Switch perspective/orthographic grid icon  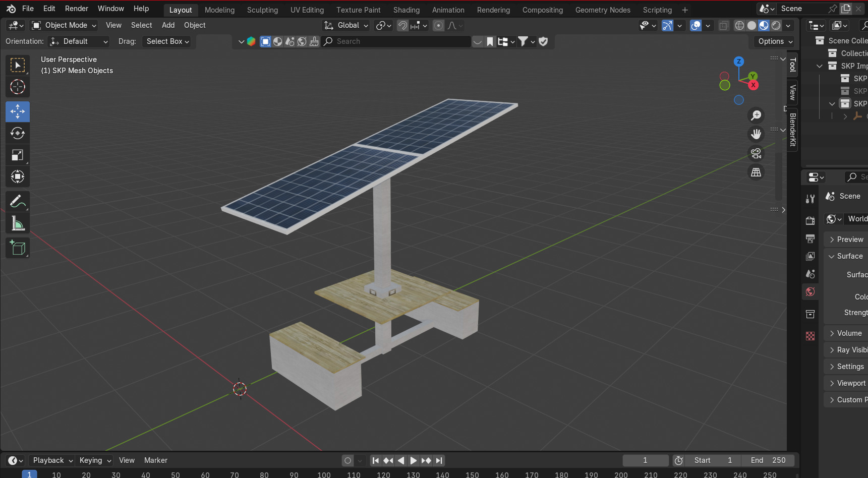(756, 172)
